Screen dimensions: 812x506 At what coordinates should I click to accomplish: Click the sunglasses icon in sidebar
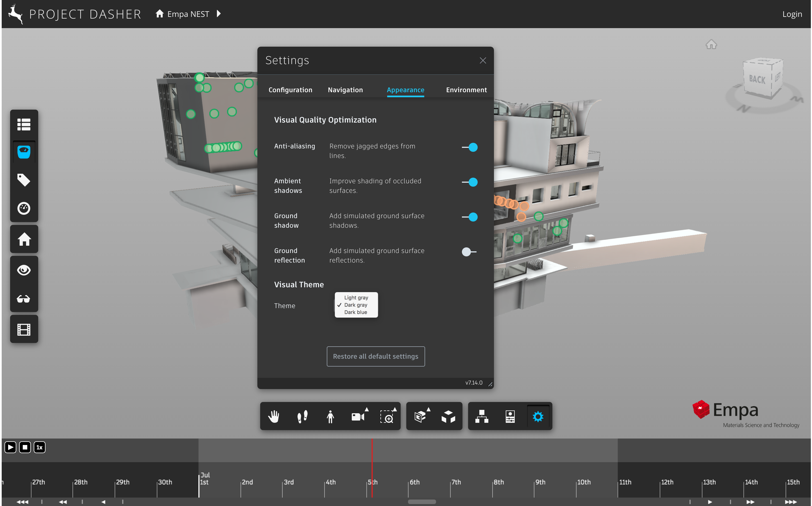coord(24,299)
